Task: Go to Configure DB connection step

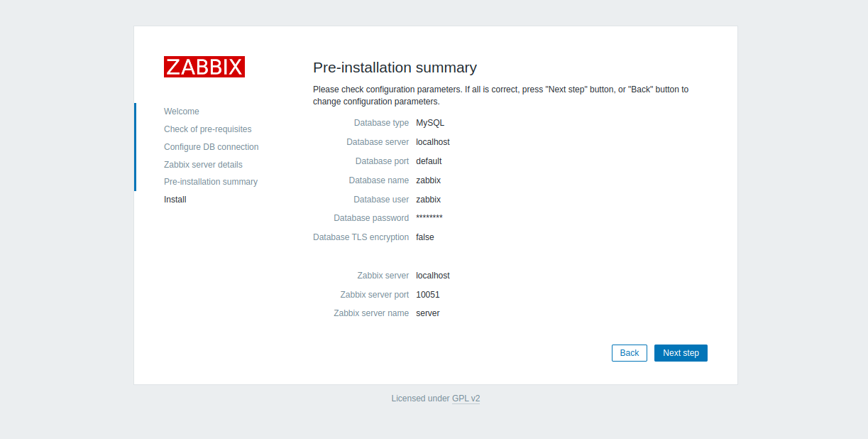Action: pyautogui.click(x=211, y=147)
